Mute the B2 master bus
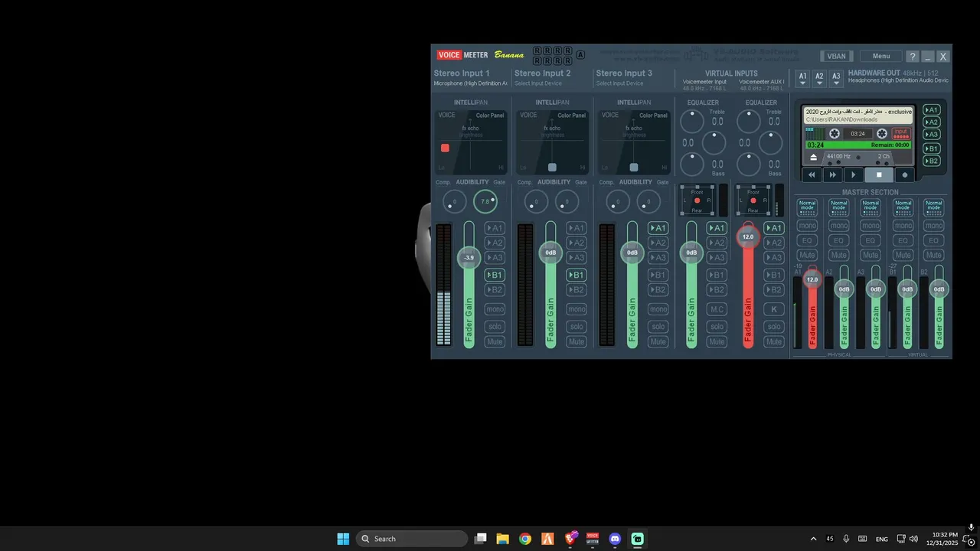 933,255
